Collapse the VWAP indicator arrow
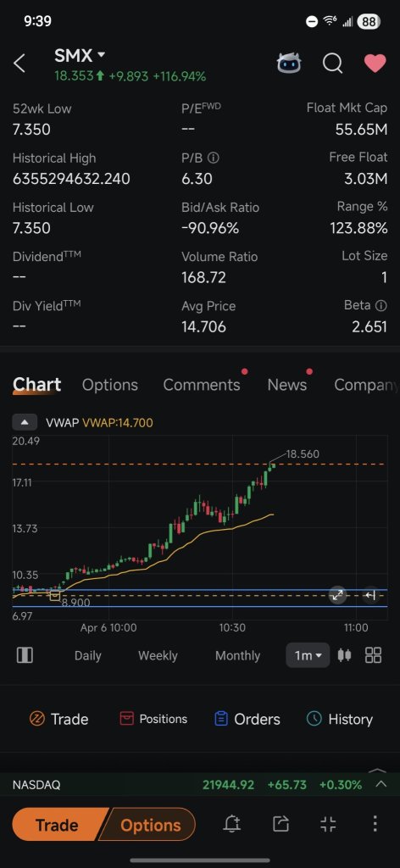400x868 pixels. [25, 422]
